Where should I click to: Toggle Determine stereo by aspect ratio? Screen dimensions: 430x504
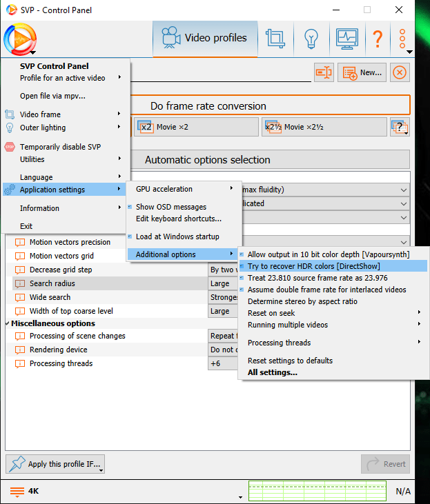333,301
